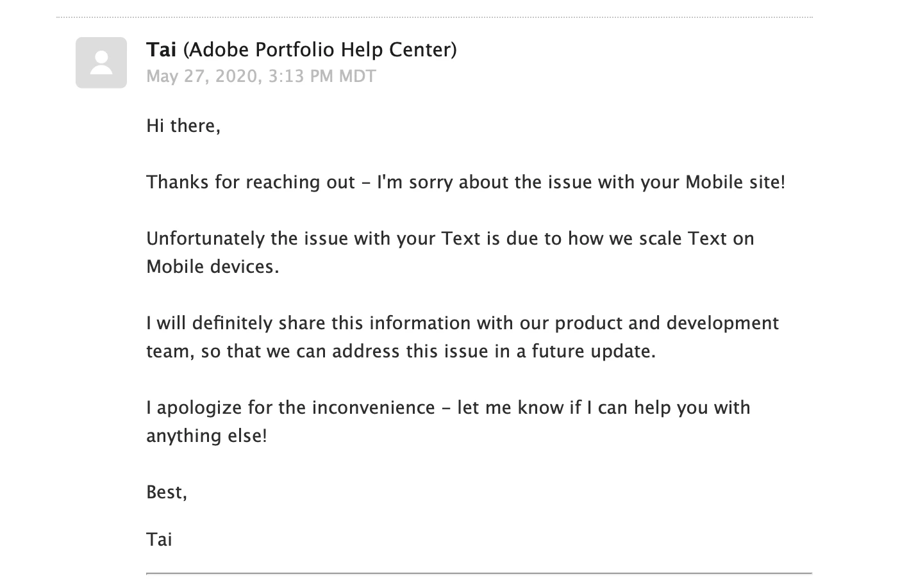
Task: Click the Adobe Portfolio Help Center label
Action: click(x=320, y=50)
